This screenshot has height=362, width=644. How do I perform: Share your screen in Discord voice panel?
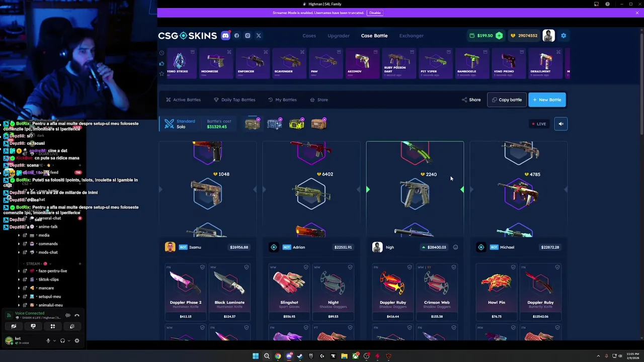tap(33, 326)
